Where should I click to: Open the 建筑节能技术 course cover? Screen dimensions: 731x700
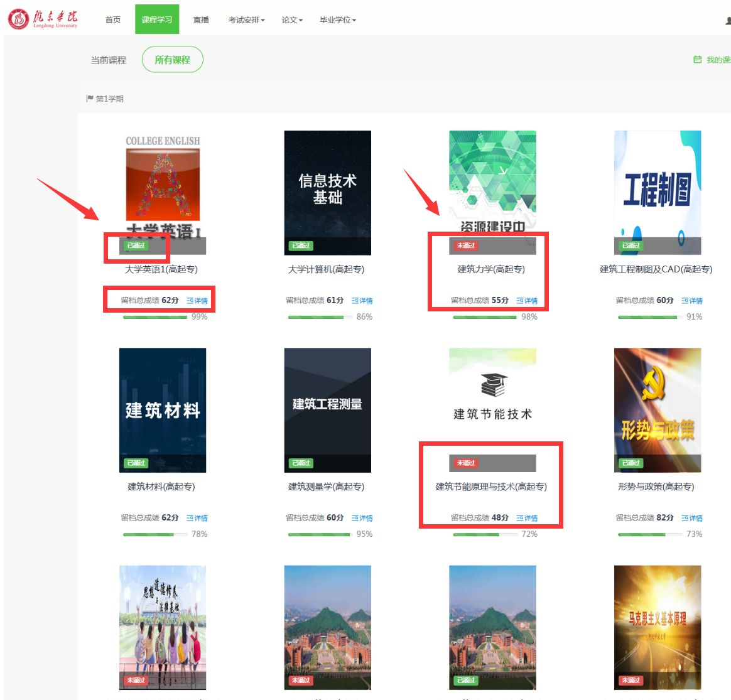493,410
